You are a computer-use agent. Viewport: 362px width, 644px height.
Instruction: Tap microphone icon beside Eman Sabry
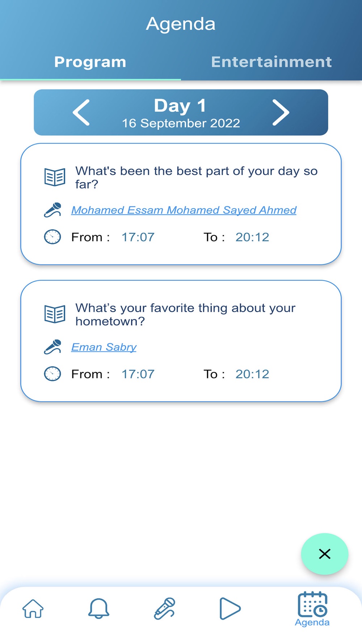pyautogui.click(x=53, y=347)
